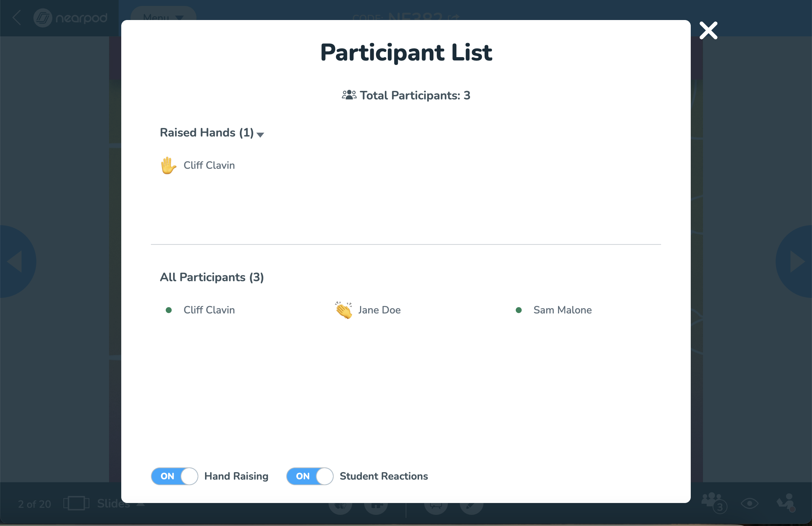Click the participants count icon in bottom bar
This screenshot has height=526, width=812.
click(713, 502)
